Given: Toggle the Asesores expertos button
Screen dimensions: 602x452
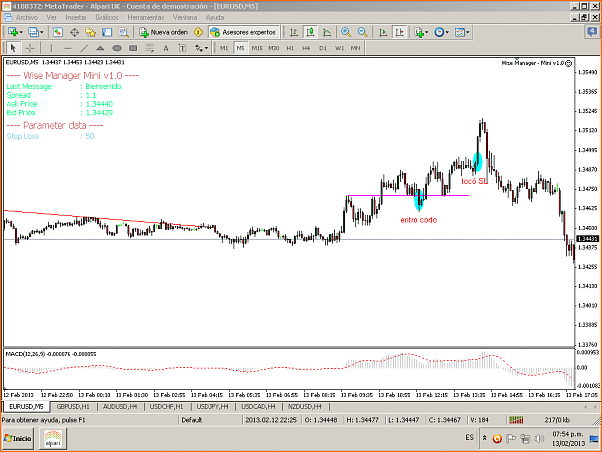Looking at the screenshot, I should (244, 32).
